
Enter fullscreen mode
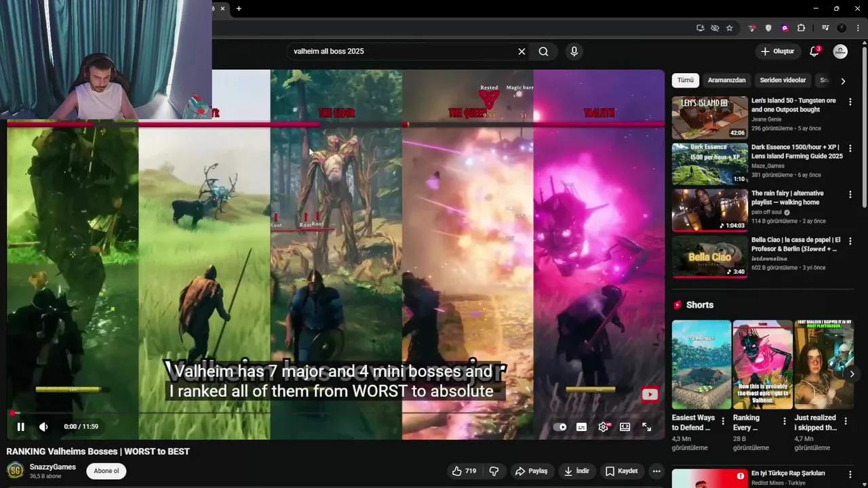pyautogui.click(x=647, y=427)
